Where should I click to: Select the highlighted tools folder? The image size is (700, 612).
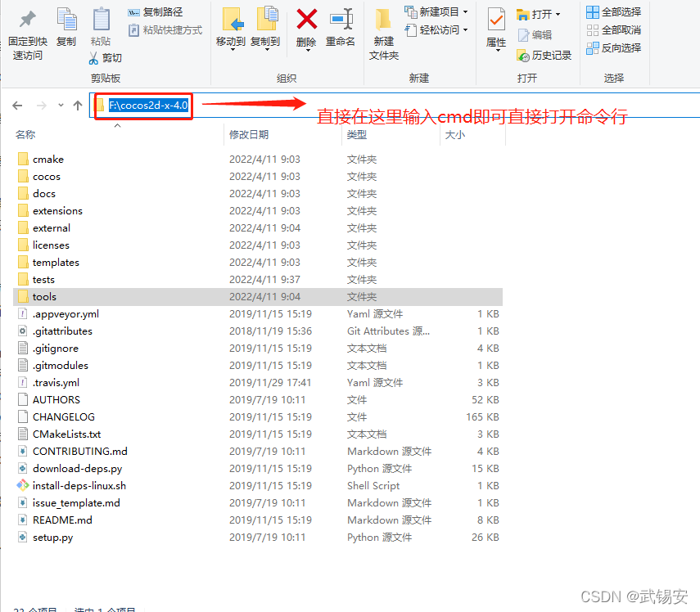point(258,297)
